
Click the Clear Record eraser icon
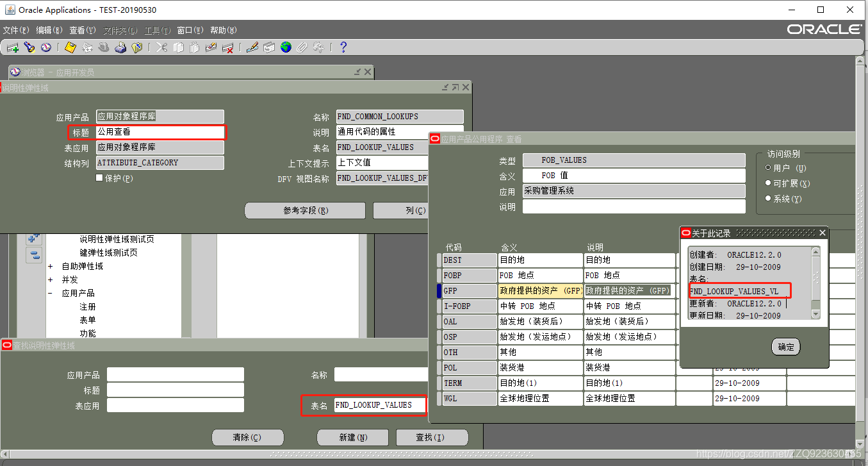click(211, 47)
